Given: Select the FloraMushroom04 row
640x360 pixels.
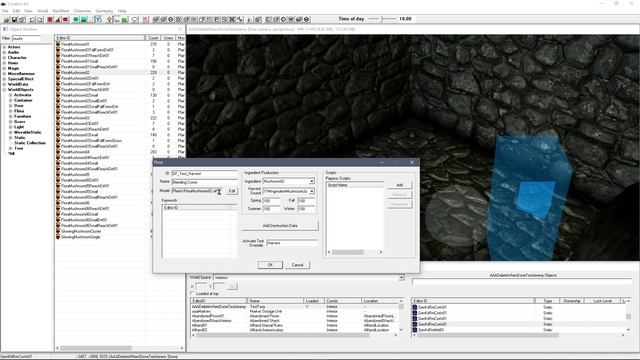Looking at the screenshot, I should click(x=120, y=152).
